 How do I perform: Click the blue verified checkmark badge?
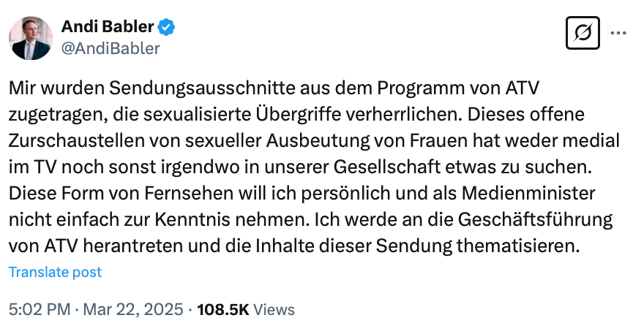(x=166, y=27)
